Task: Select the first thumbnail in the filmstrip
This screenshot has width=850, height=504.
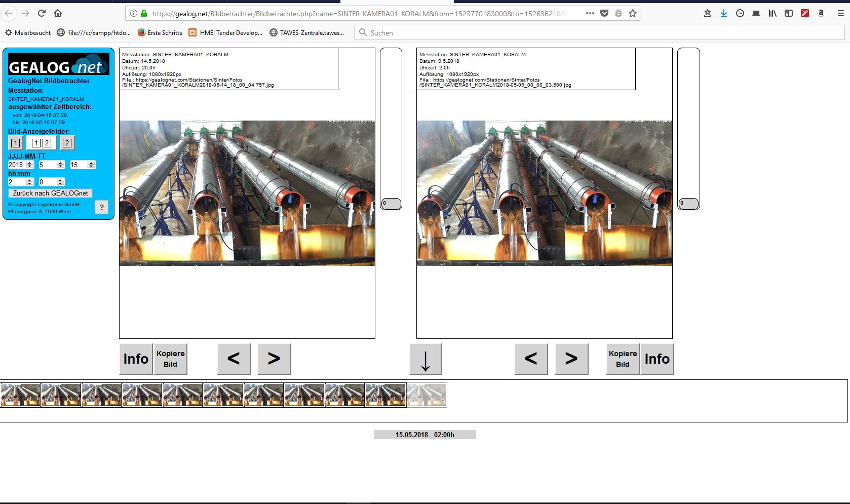Action: [21, 395]
